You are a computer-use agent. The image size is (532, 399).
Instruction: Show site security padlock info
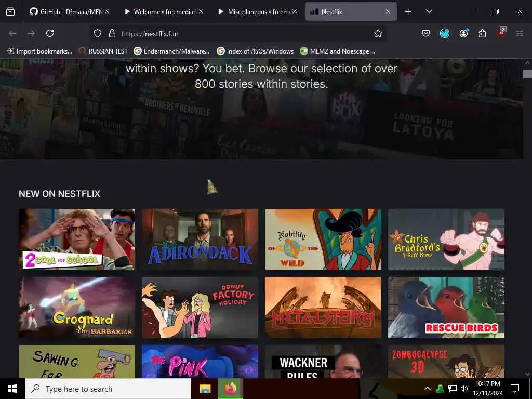click(112, 33)
